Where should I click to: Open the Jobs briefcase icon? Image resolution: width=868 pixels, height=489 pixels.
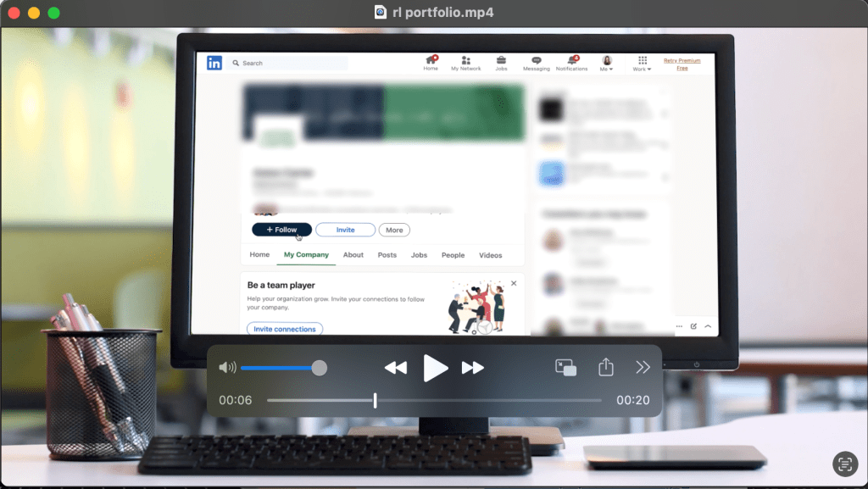click(501, 62)
